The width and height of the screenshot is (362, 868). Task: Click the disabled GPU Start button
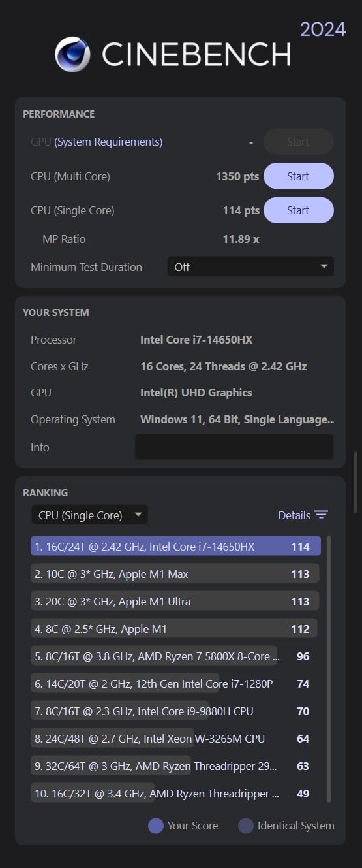pyautogui.click(x=298, y=142)
